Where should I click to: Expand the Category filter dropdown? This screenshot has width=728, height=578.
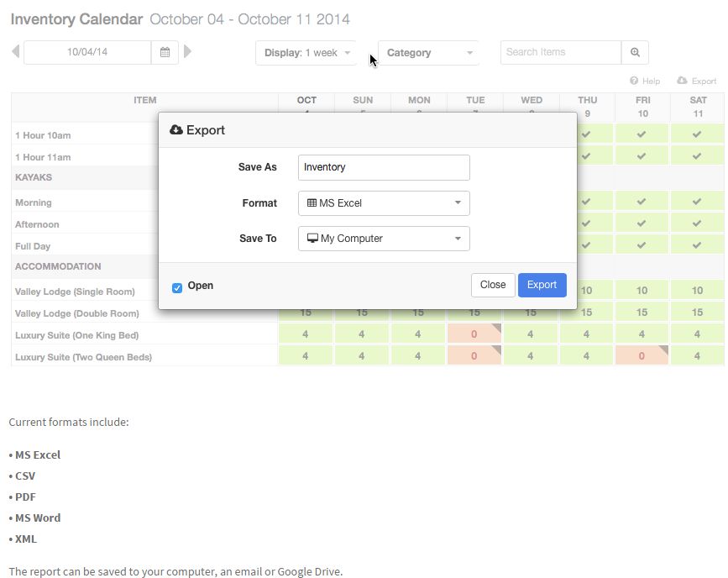click(x=428, y=53)
